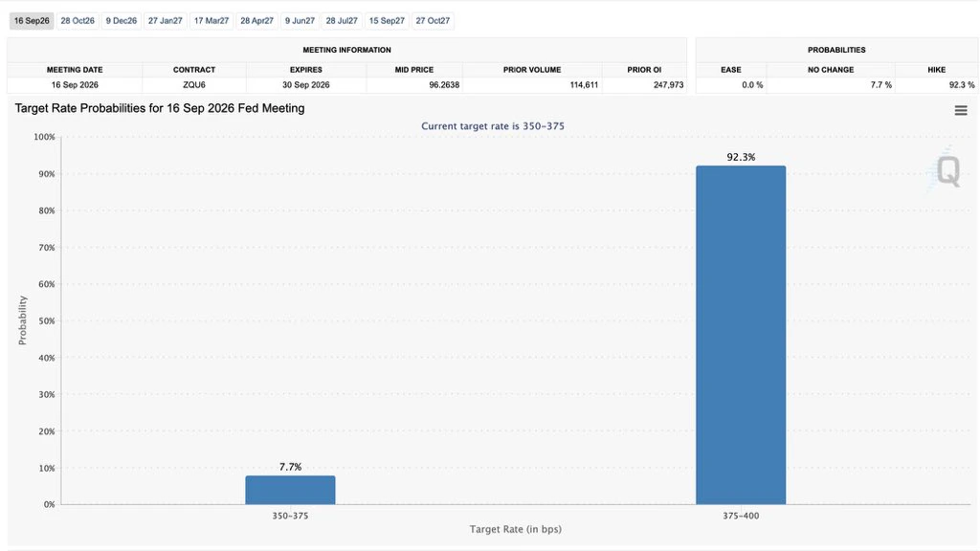The width and height of the screenshot is (980, 551).
Task: Click the 7.7% bar data label
Action: pos(290,467)
